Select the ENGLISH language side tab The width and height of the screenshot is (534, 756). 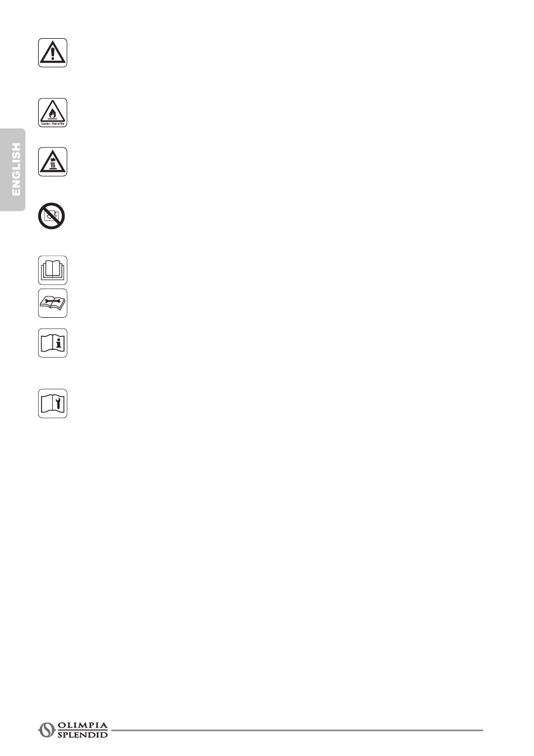(x=13, y=169)
